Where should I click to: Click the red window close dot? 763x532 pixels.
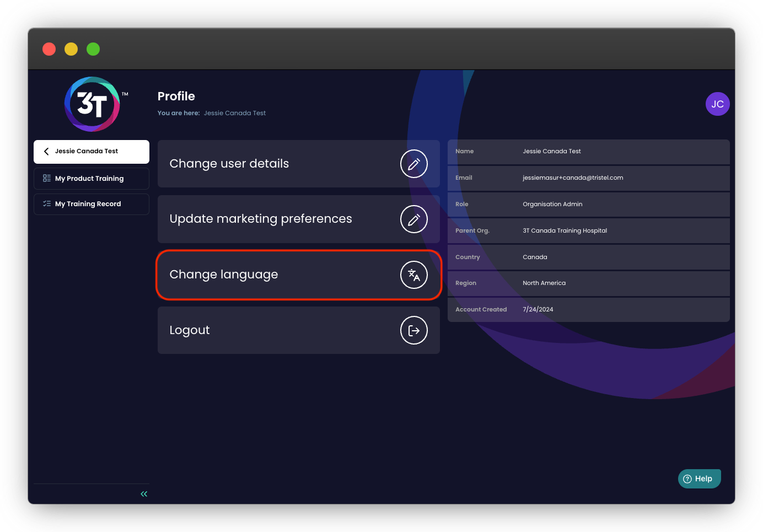[49, 49]
